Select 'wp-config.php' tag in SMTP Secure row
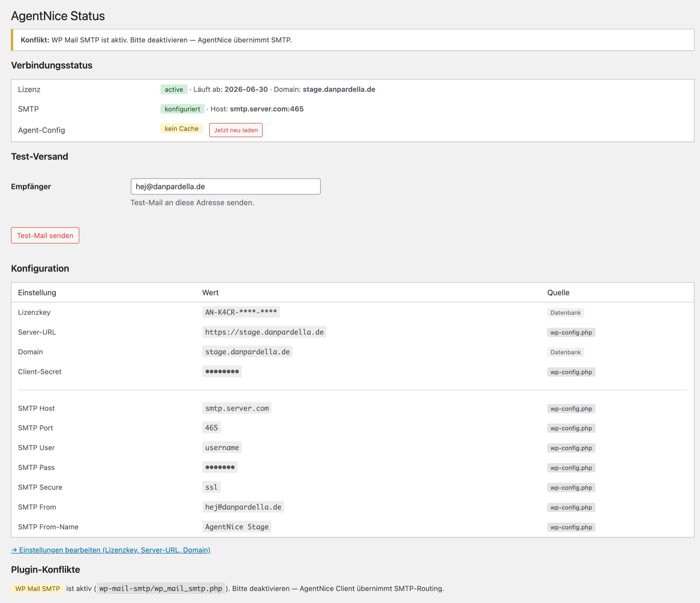This screenshot has height=603, width=700. pyautogui.click(x=571, y=487)
